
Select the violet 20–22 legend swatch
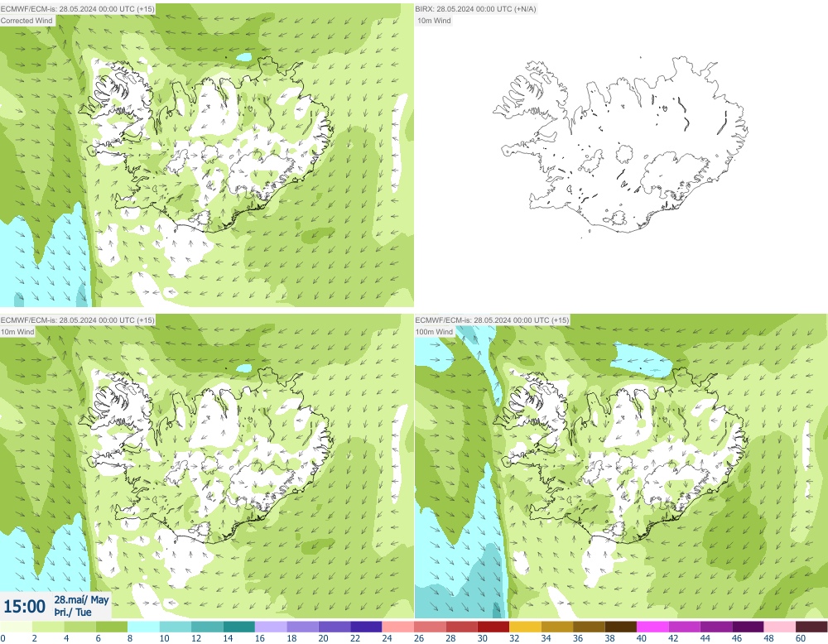tap(335, 627)
